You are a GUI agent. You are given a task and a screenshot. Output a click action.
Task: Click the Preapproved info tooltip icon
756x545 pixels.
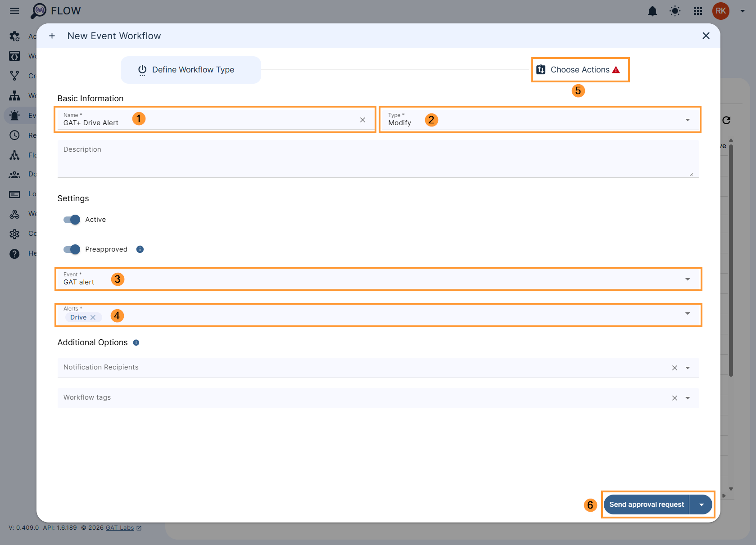(140, 249)
